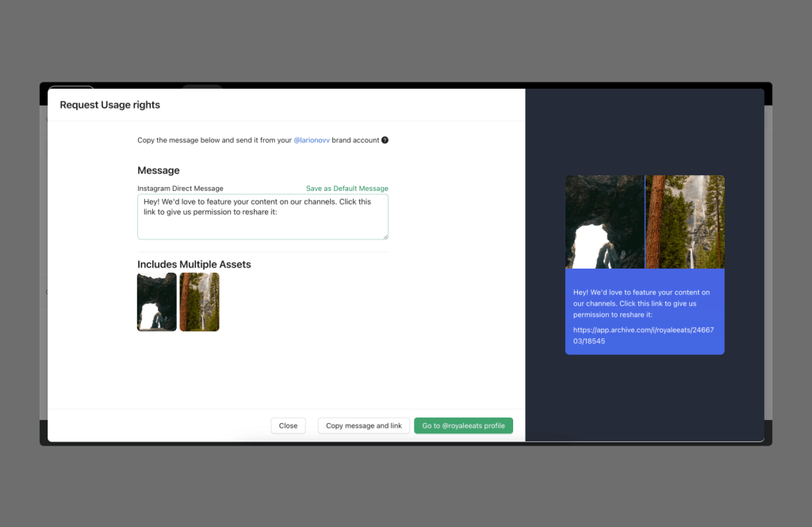
Task: Go to @royaleeats profile
Action: click(463, 426)
